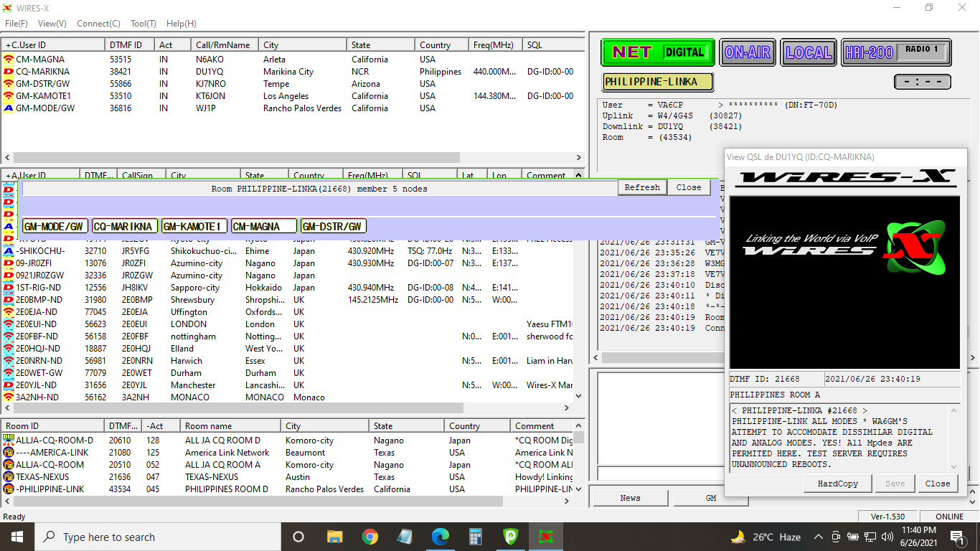The image size is (980, 551).
Task: Open Google Chrome from the taskbar
Action: [369, 537]
